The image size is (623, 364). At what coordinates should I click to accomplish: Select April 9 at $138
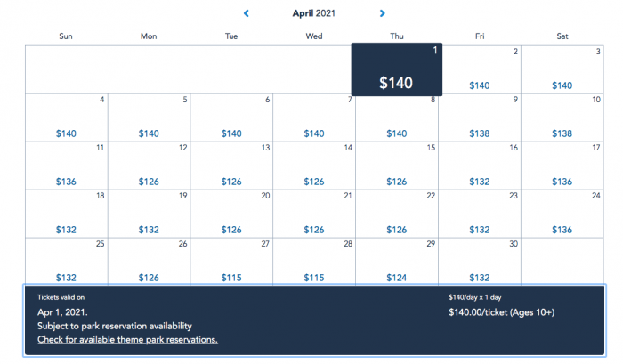(480, 117)
